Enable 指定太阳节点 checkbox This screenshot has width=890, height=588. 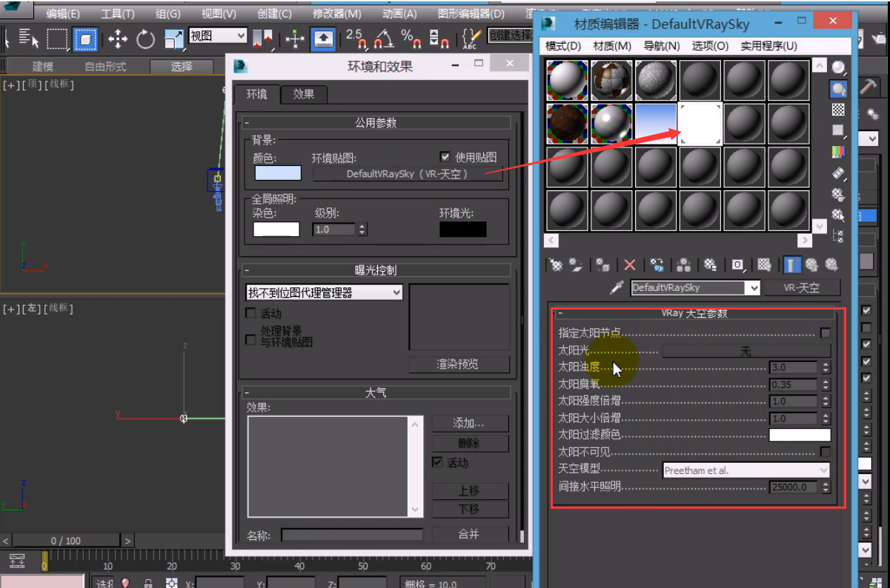click(x=825, y=333)
